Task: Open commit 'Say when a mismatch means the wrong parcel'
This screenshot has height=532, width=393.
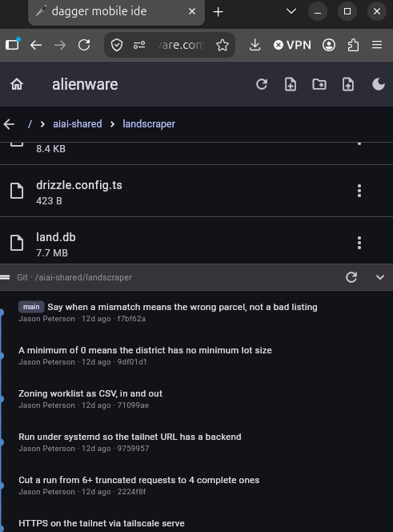Action: pyautogui.click(x=182, y=307)
